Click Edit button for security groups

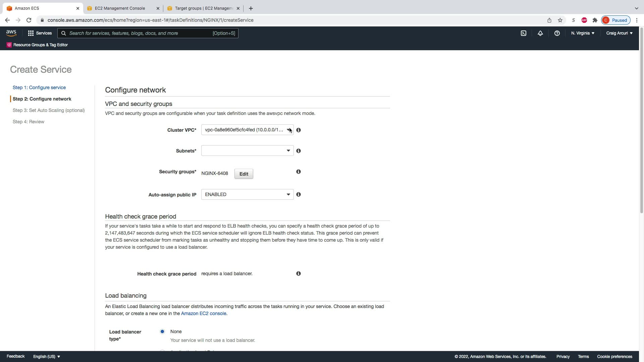pos(244,174)
